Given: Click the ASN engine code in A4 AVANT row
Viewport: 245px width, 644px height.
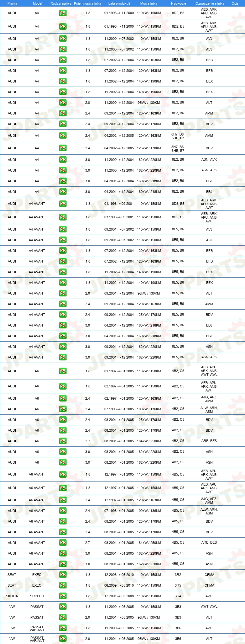Looking at the screenshot, I should click(x=209, y=347).
